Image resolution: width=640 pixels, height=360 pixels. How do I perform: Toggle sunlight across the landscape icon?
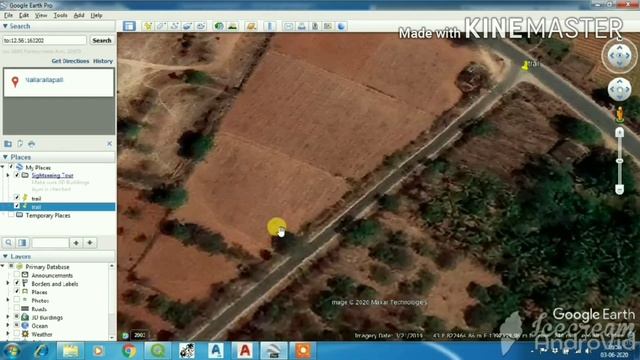[233, 26]
